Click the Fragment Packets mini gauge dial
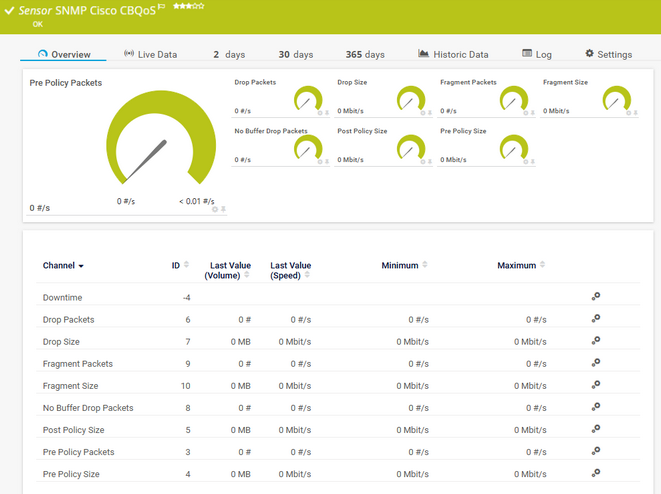Viewport: 661px width, 494px height. point(514,98)
